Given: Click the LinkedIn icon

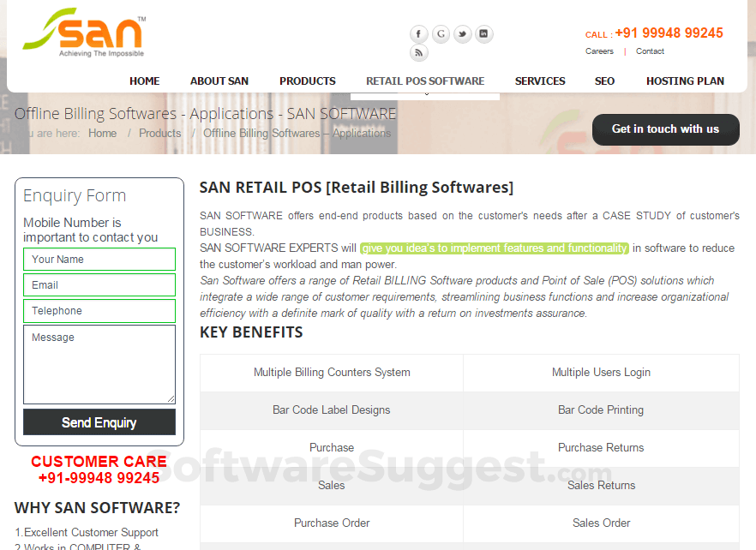Looking at the screenshot, I should (483, 33).
